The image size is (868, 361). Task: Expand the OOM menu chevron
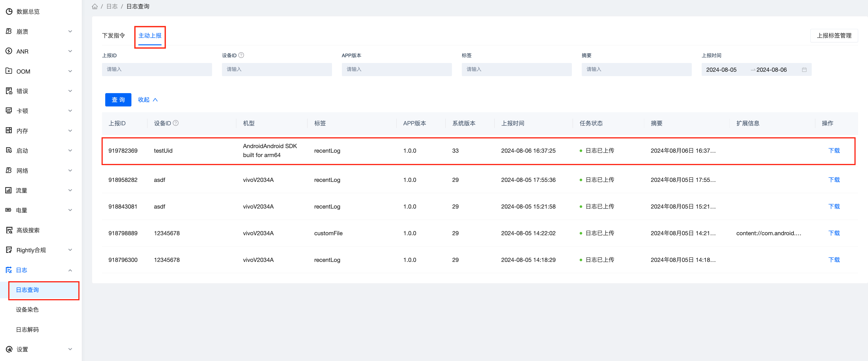(x=70, y=71)
